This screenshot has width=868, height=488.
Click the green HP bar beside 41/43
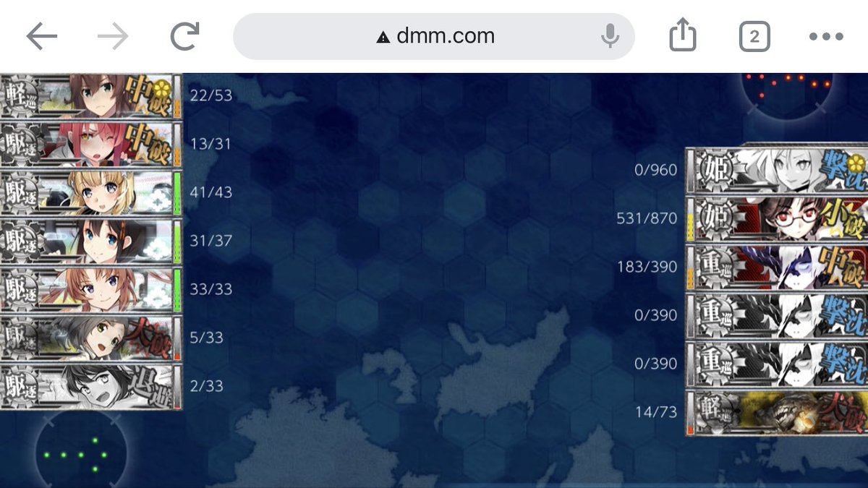coord(177,193)
